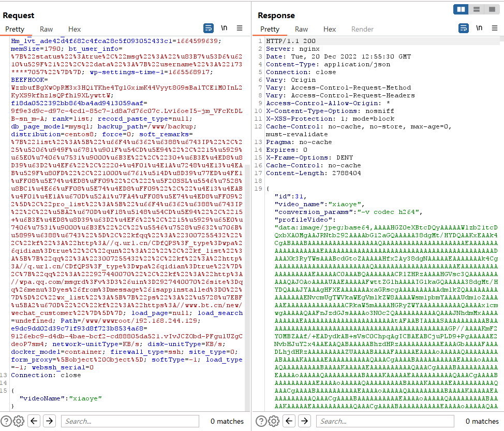Open the Render tab in the Response panel
The height and width of the screenshot is (431, 504).
click(x=362, y=29)
